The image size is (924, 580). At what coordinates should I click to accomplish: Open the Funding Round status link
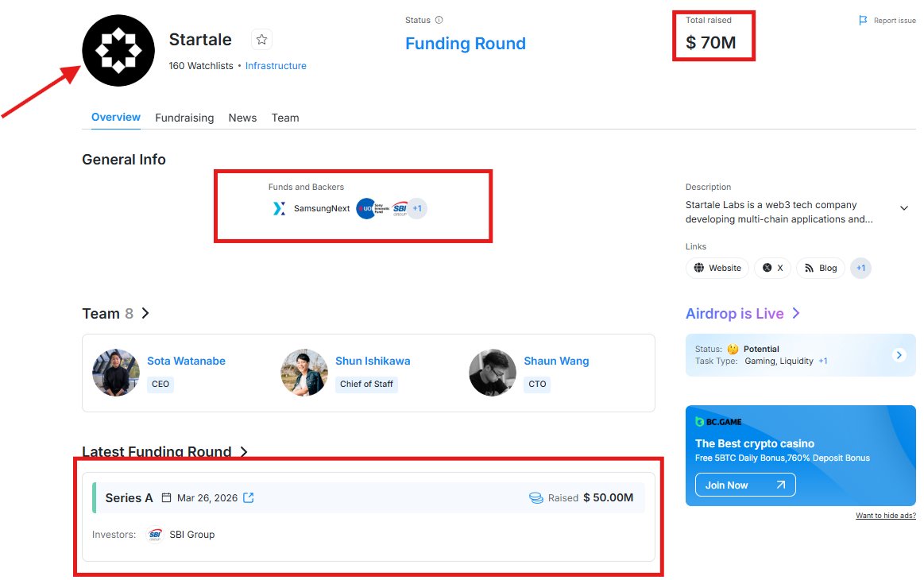[x=466, y=44]
